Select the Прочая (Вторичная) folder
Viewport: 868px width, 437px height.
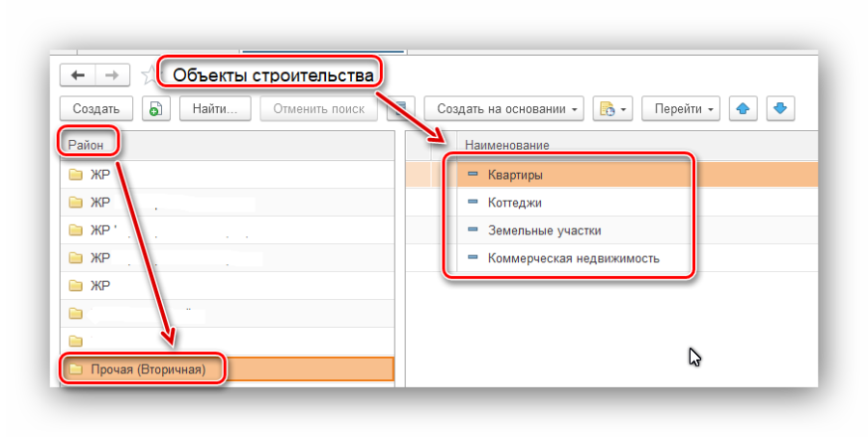pos(148,369)
